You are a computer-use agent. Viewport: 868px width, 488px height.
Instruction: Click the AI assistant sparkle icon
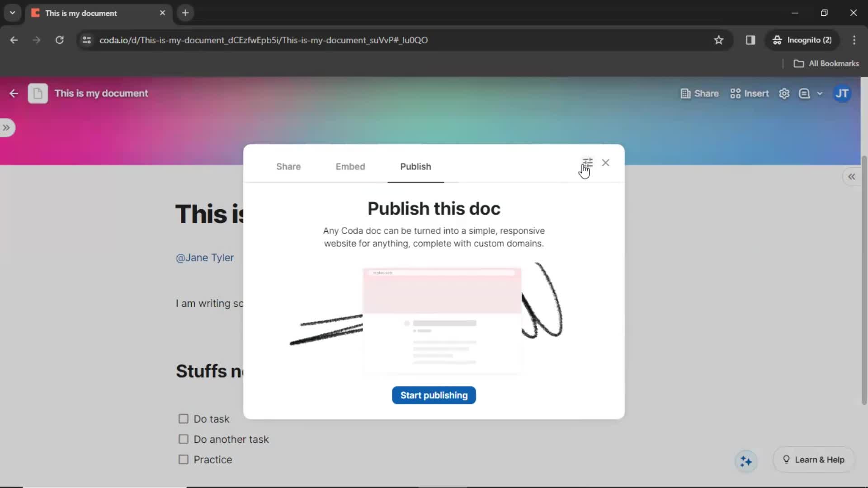point(746,460)
